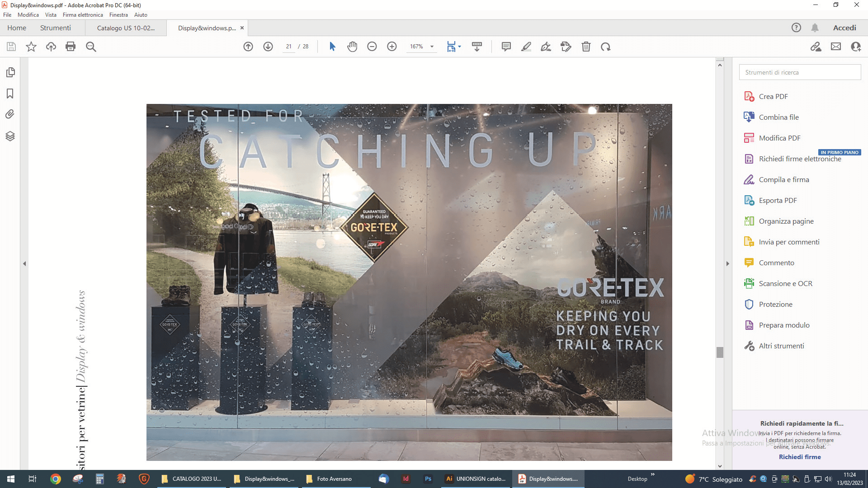
Task: Open the find text magnifier icon
Action: point(91,47)
